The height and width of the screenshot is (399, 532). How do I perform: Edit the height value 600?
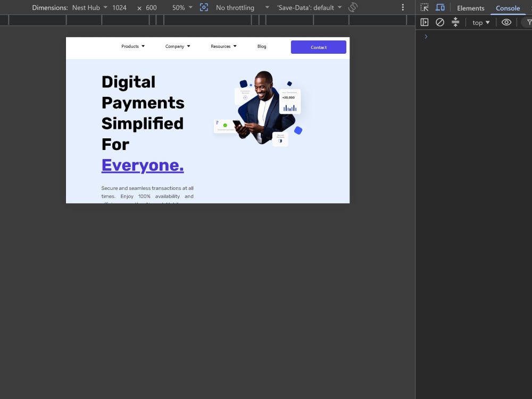tap(151, 7)
